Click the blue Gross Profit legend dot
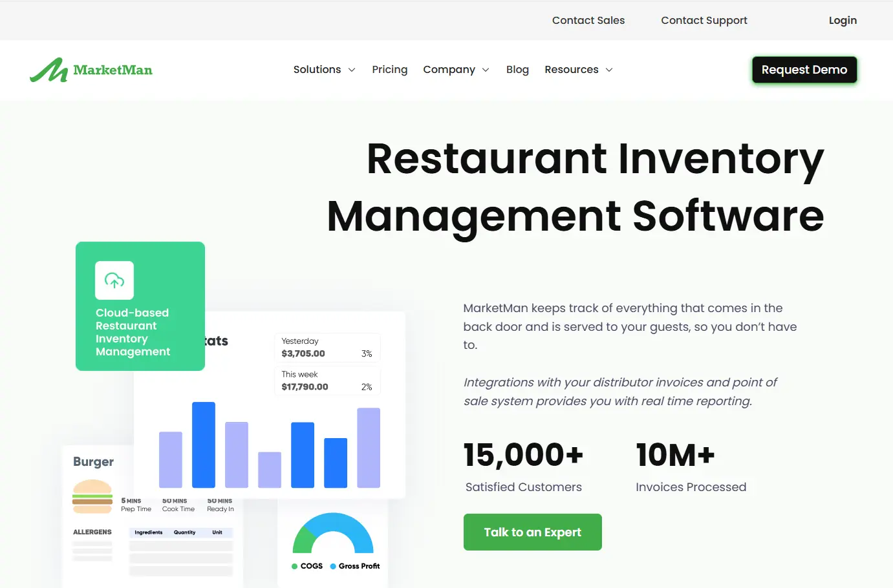893x588 pixels. tap(333, 566)
